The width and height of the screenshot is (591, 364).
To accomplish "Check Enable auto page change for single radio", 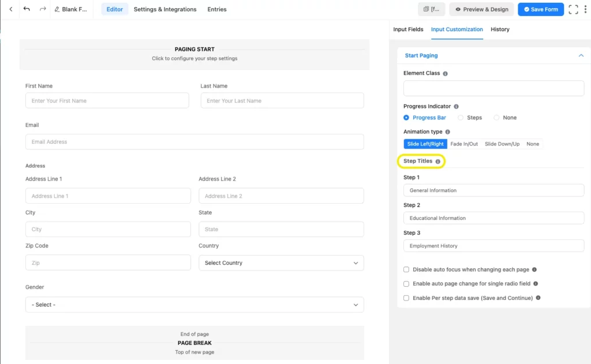I will (406, 284).
